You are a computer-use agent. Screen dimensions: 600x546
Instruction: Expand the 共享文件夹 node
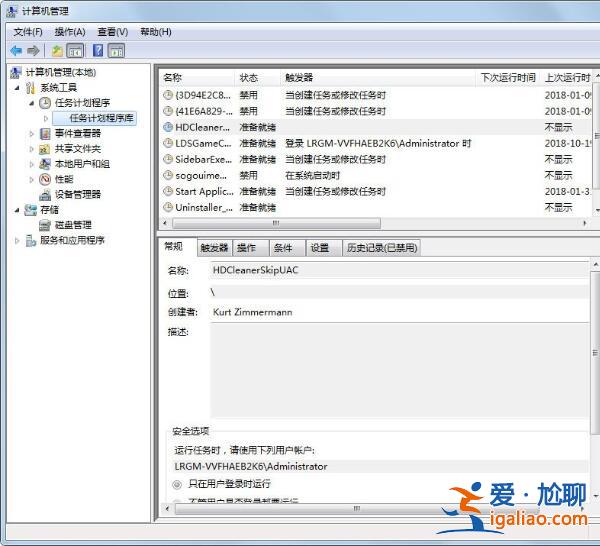(x=32, y=149)
